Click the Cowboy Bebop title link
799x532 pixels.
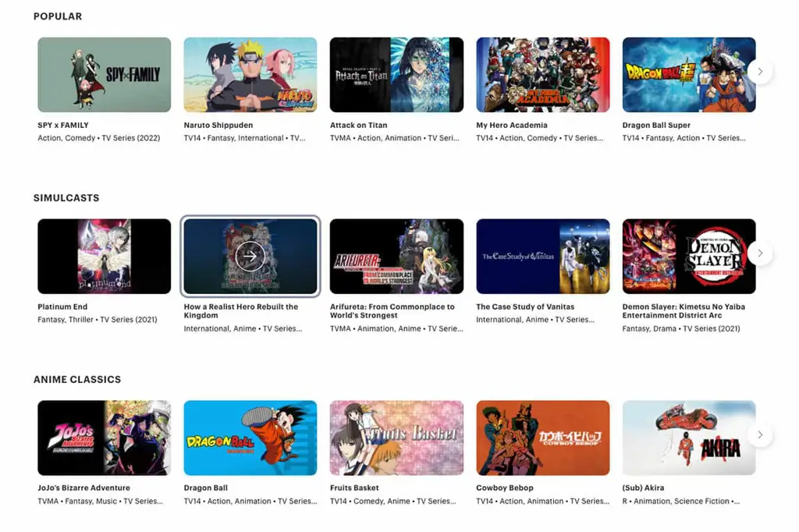pos(505,488)
